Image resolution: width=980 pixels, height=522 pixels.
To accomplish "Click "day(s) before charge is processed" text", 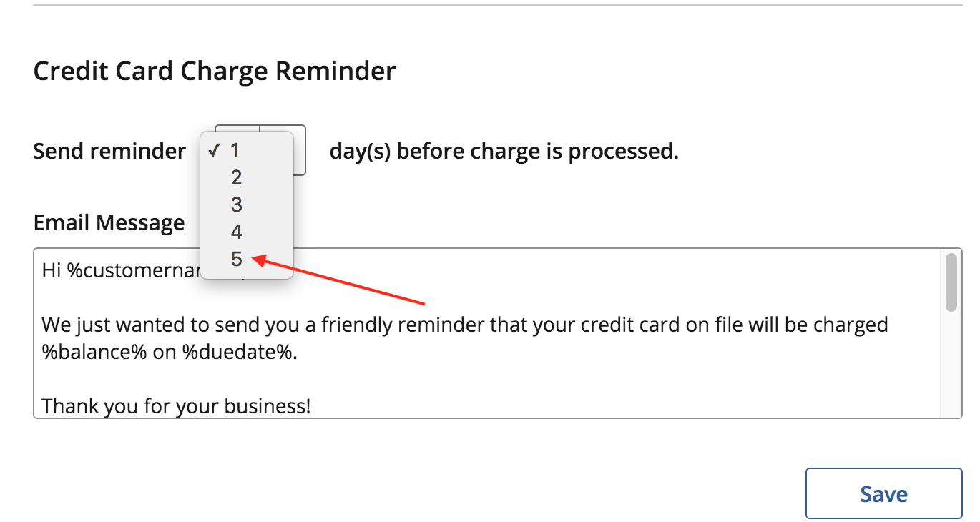I will click(x=504, y=151).
